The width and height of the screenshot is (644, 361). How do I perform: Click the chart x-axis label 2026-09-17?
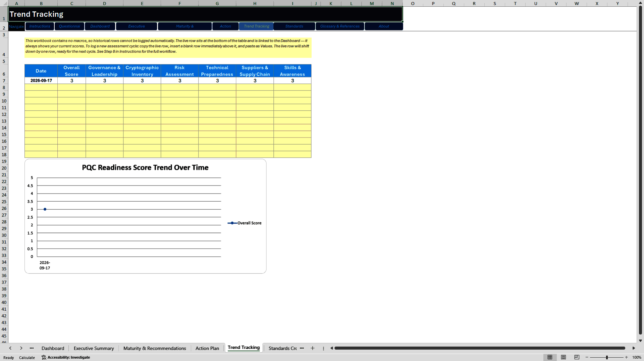click(45, 265)
